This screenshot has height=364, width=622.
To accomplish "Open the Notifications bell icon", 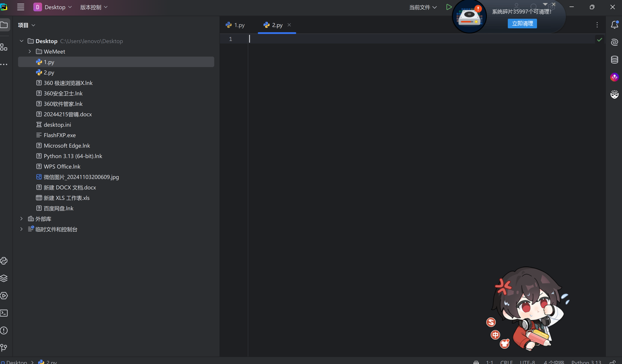I will 614,25.
